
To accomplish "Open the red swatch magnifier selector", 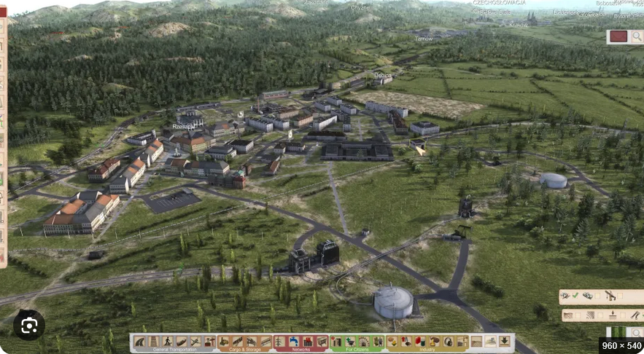I will coord(637,36).
